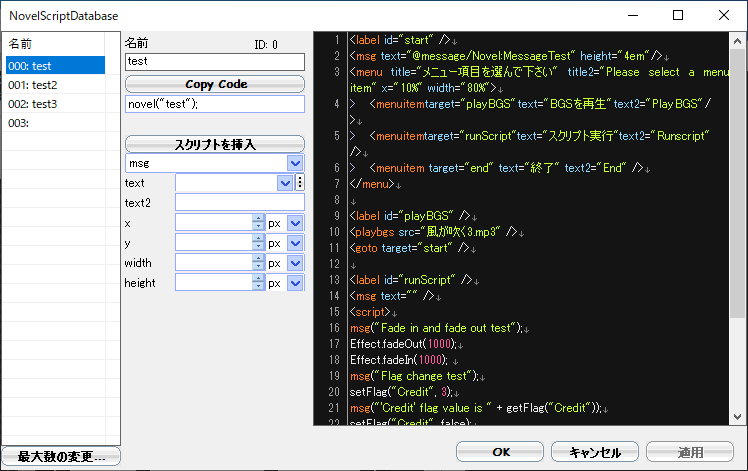Click code line 13 label id runScript
Image resolution: width=748 pixels, height=471 pixels.
click(414, 280)
